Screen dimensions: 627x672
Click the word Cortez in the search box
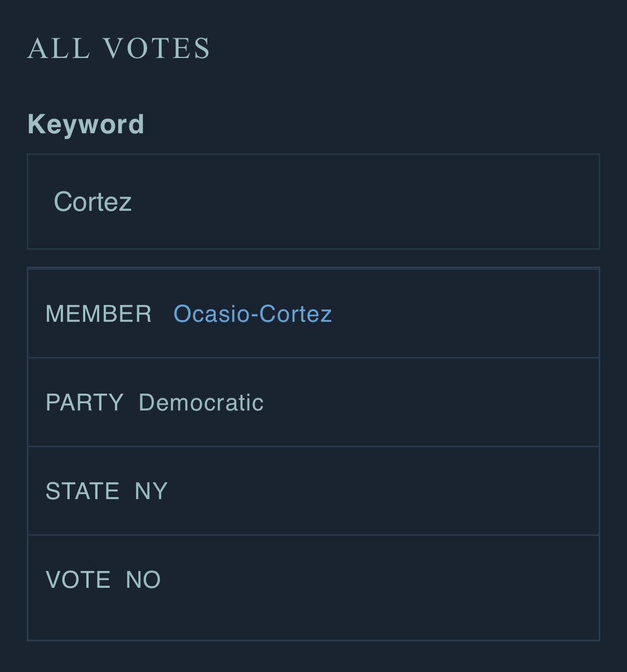93,202
